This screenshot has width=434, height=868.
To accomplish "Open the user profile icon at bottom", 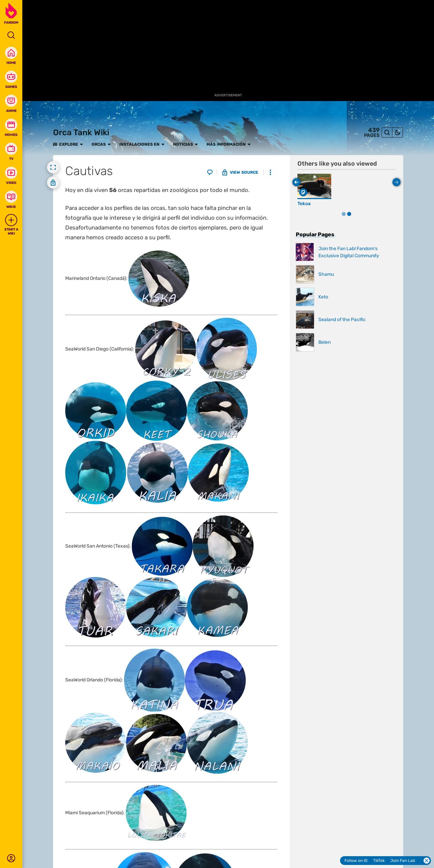I will (11, 858).
